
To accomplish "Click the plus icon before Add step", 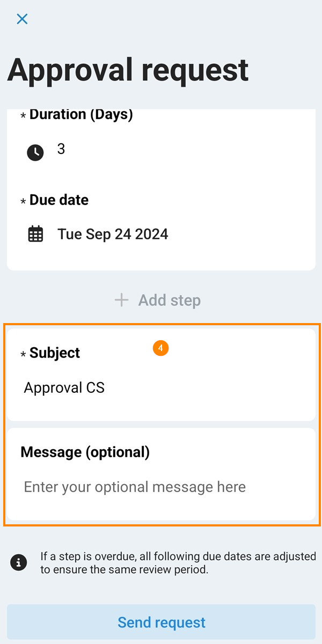I will pyautogui.click(x=122, y=300).
